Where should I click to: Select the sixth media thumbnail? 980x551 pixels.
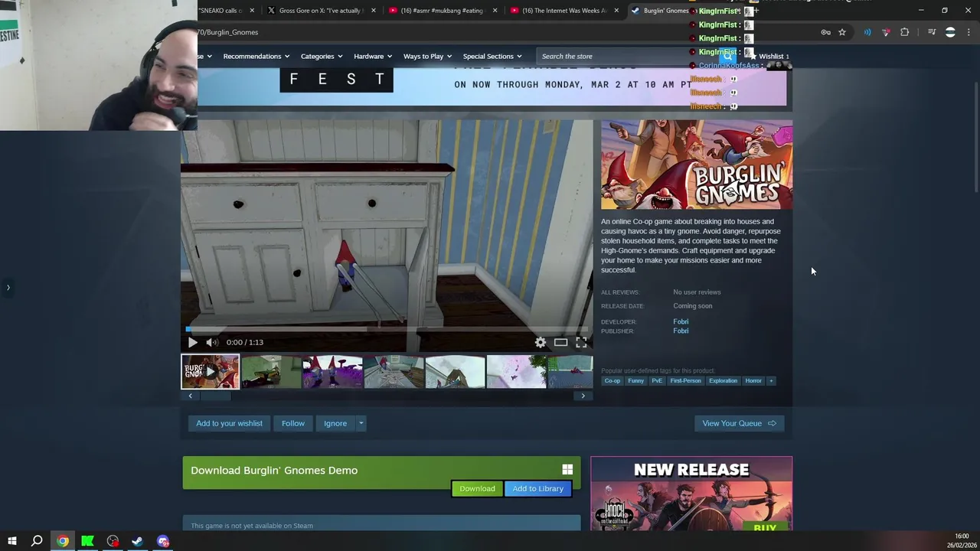pyautogui.click(x=516, y=371)
